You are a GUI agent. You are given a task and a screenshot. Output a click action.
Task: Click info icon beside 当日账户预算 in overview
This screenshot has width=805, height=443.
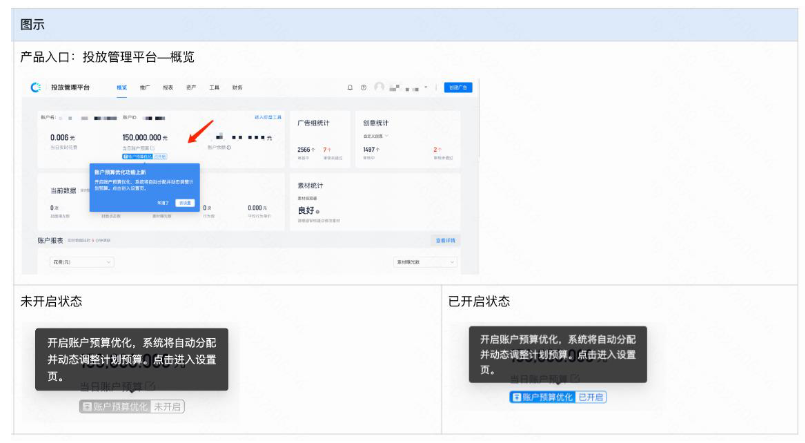coord(152,148)
